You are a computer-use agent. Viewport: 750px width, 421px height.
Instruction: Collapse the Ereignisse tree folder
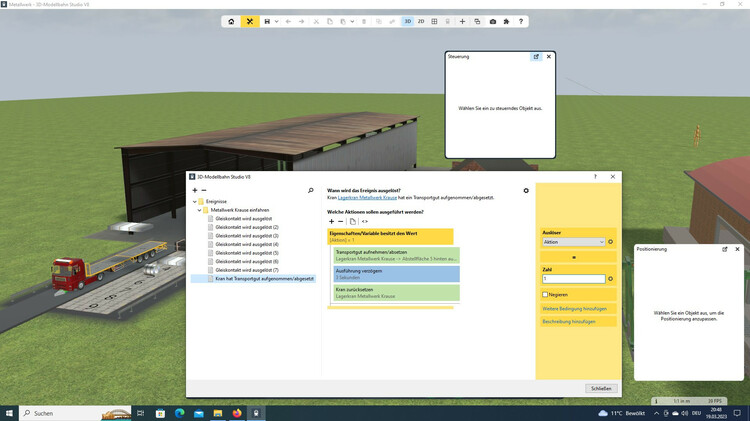click(196, 201)
